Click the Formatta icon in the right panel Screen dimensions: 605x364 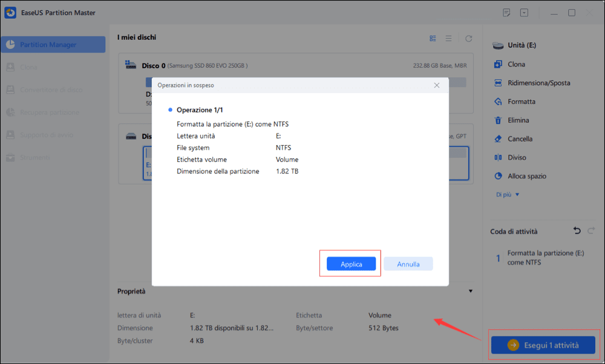point(498,102)
